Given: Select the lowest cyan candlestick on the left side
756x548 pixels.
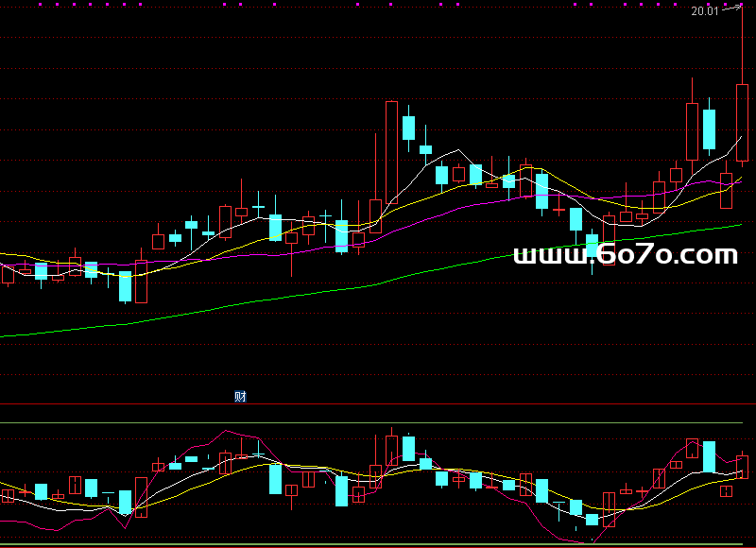Looking at the screenshot, I should (125, 285).
